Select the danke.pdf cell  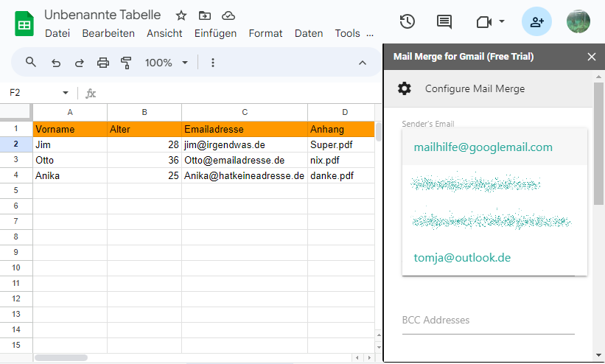[x=341, y=175]
